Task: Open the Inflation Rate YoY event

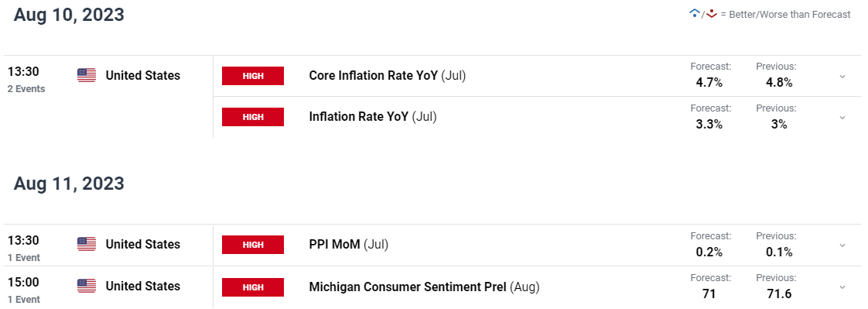Action: click(373, 117)
